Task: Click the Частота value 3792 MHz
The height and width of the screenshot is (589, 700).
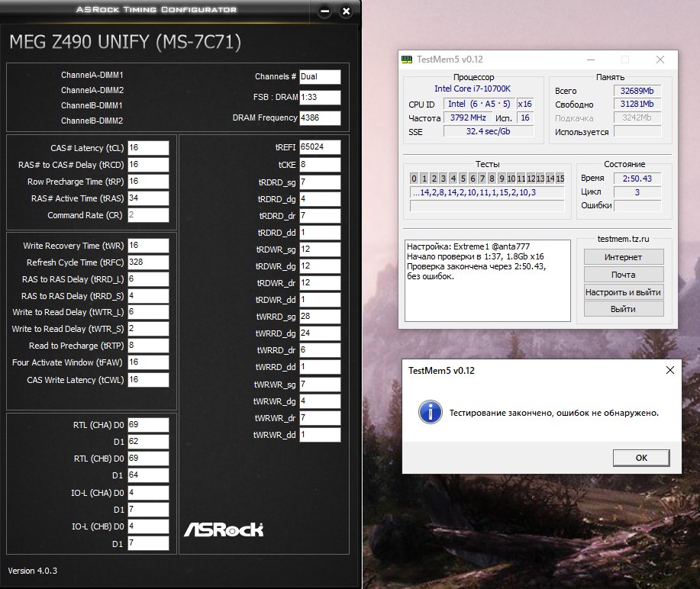Action: [x=468, y=117]
